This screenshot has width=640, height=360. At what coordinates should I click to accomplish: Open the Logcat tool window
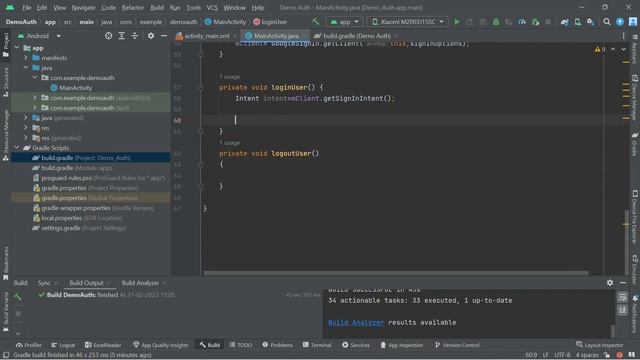coord(63,345)
